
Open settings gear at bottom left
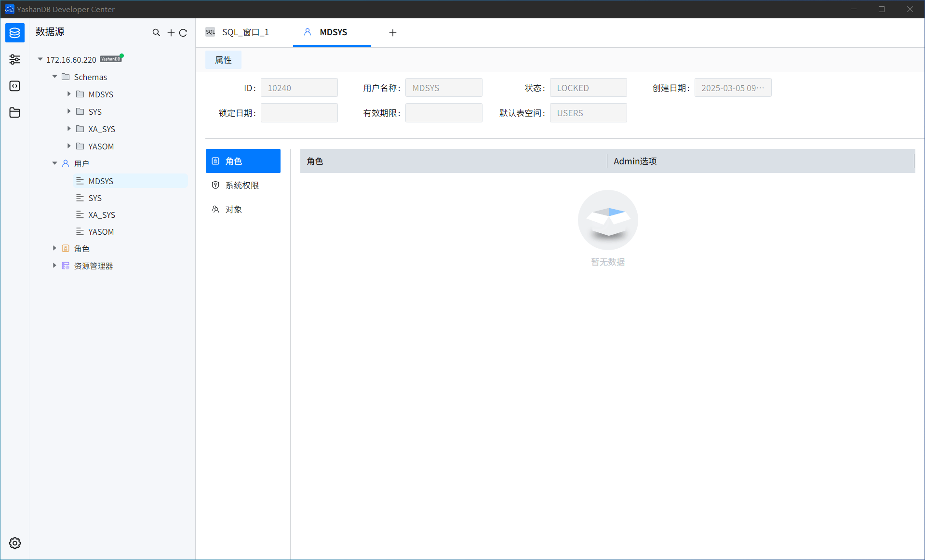(15, 543)
